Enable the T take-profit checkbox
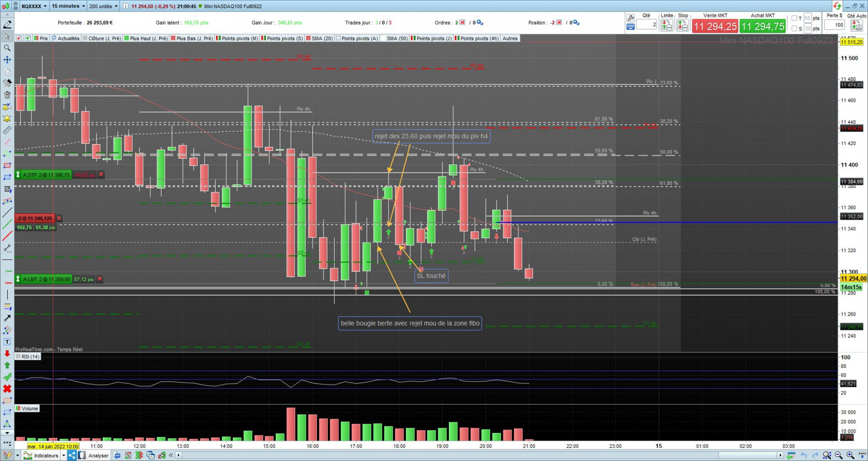 [794, 18]
